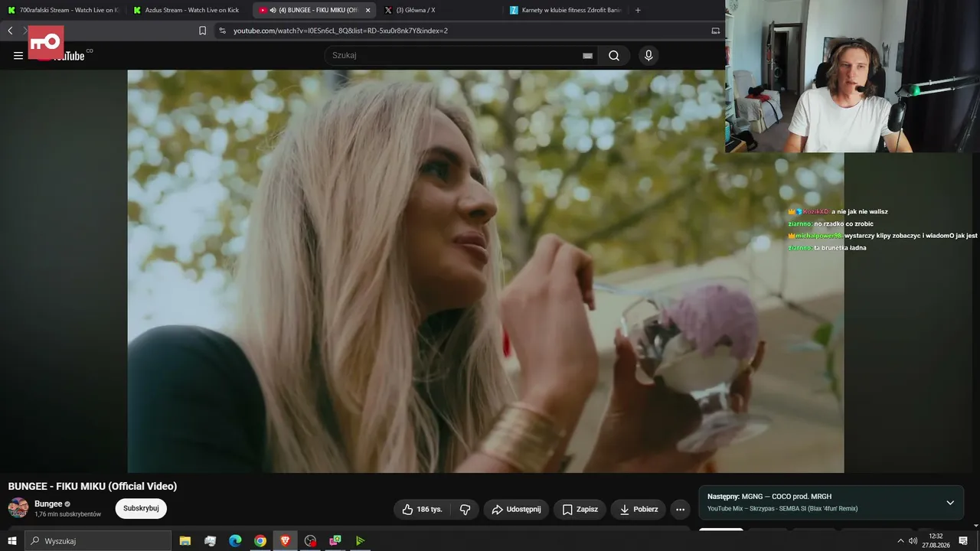The width and height of the screenshot is (980, 551).
Task: Click the search magnifier button on YouTube
Action: point(614,55)
